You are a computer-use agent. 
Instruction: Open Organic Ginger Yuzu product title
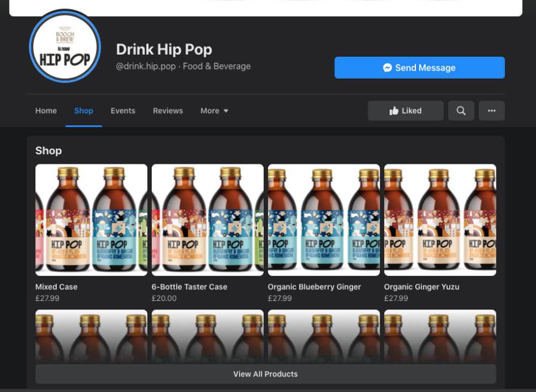pos(421,287)
